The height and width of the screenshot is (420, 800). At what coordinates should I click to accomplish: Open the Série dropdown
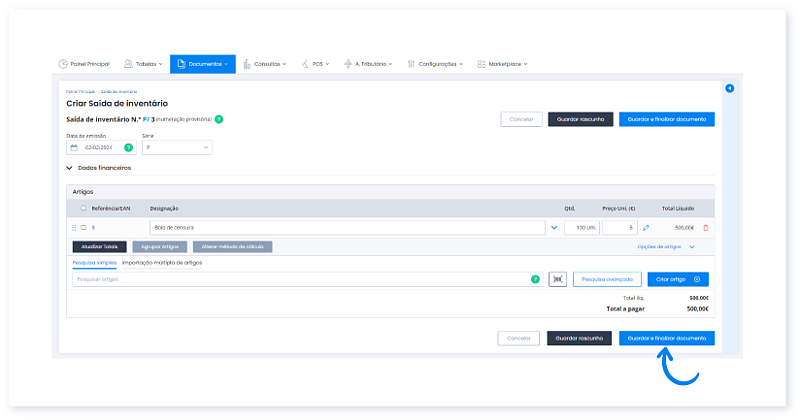[x=177, y=147]
